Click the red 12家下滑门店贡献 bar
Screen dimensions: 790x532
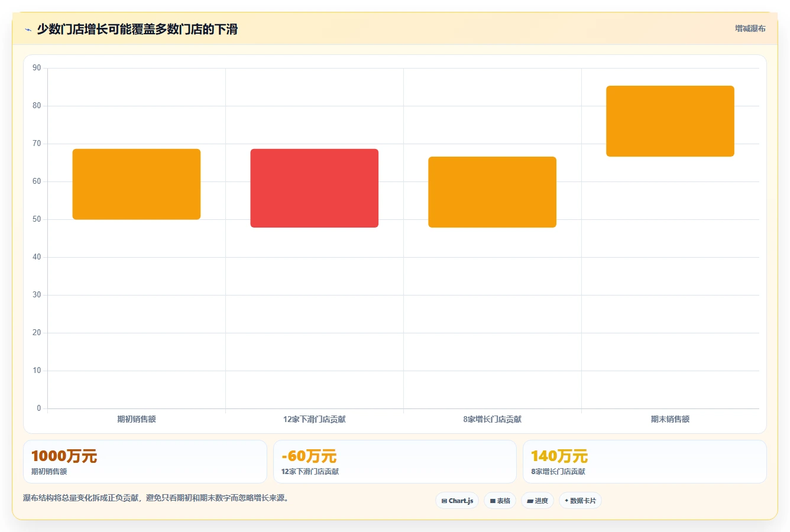coord(315,188)
